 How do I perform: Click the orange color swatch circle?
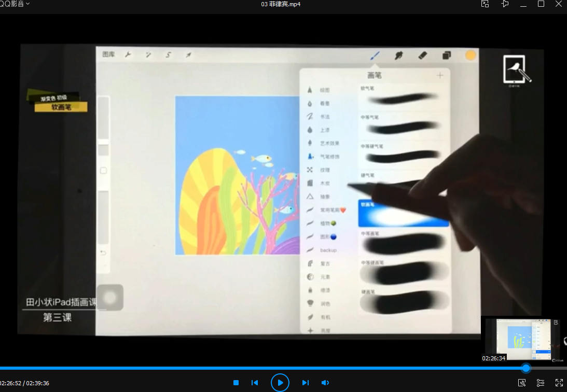point(471,55)
